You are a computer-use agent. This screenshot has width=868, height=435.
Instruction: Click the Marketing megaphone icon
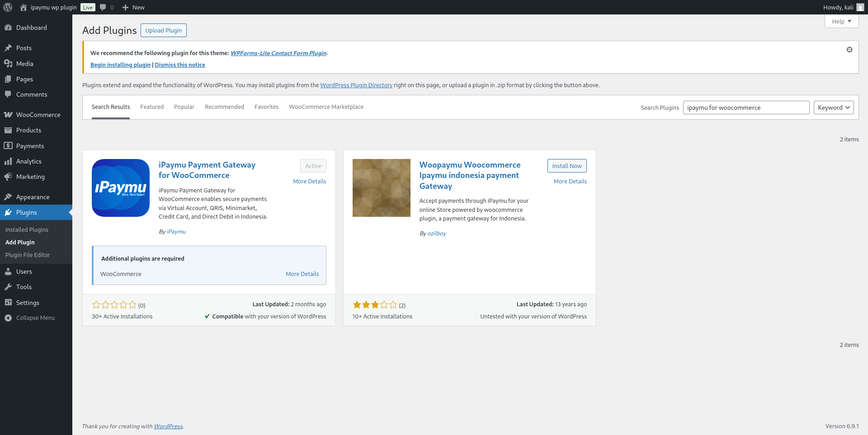pyautogui.click(x=8, y=177)
